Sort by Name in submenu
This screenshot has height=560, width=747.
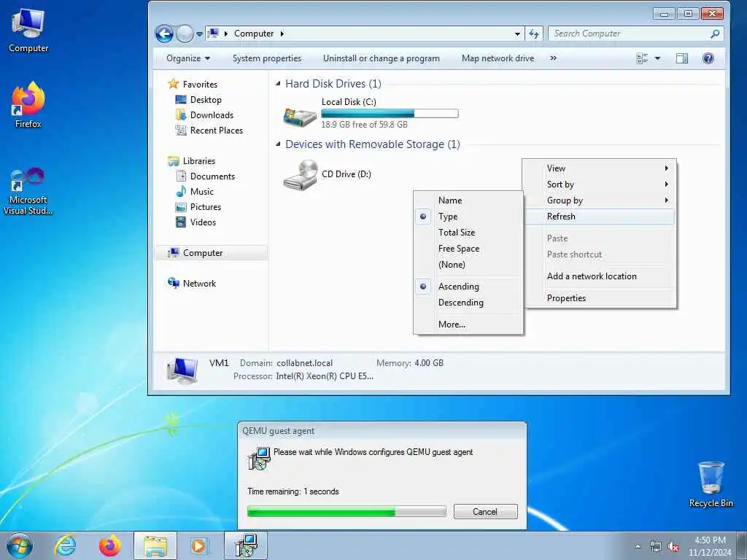468,200
